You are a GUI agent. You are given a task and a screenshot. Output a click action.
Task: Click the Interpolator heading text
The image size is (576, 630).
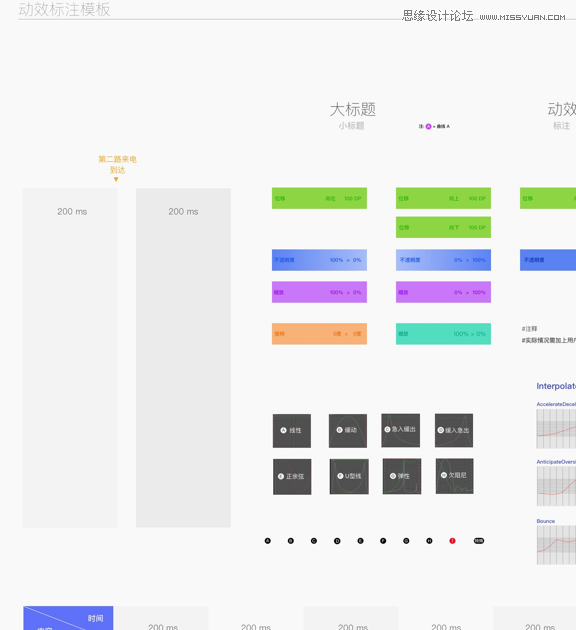[x=556, y=386]
